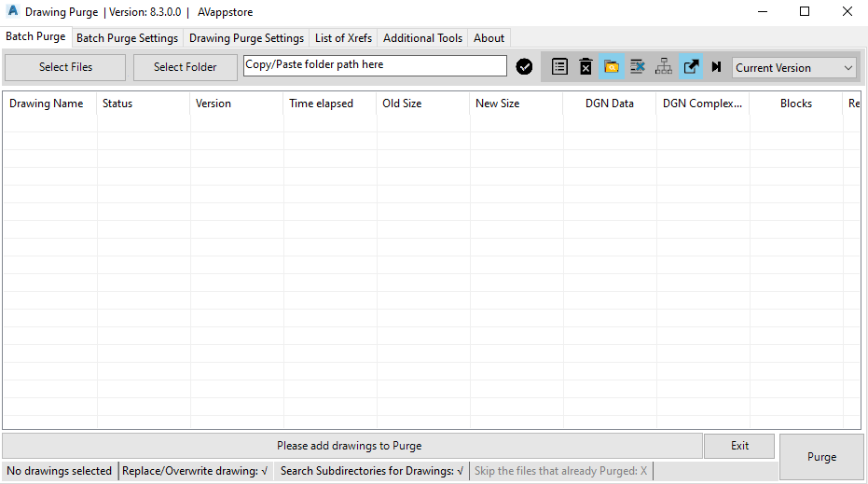Click the black checkmark confirm path icon
The width and height of the screenshot is (868, 484).
tap(524, 67)
